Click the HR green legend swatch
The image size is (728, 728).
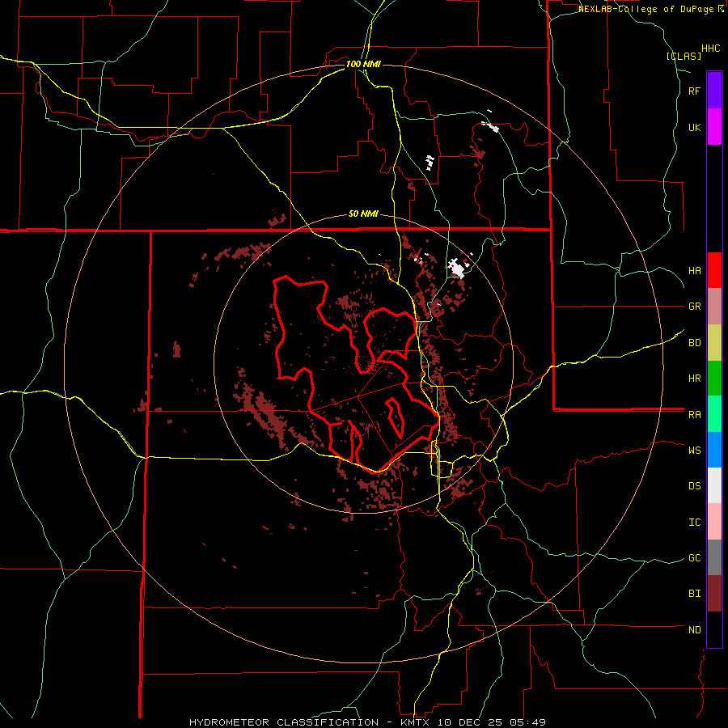(714, 379)
